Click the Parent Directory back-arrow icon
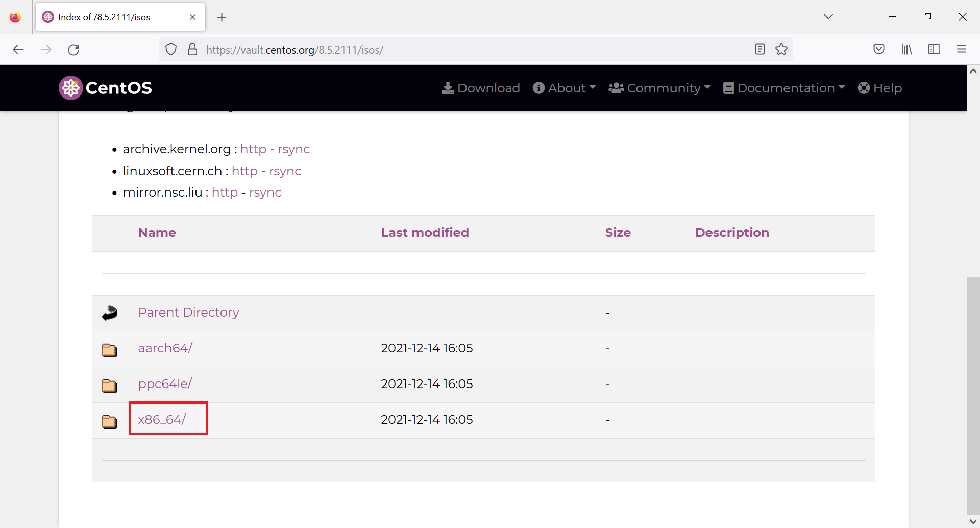This screenshot has height=528, width=980. (109, 313)
